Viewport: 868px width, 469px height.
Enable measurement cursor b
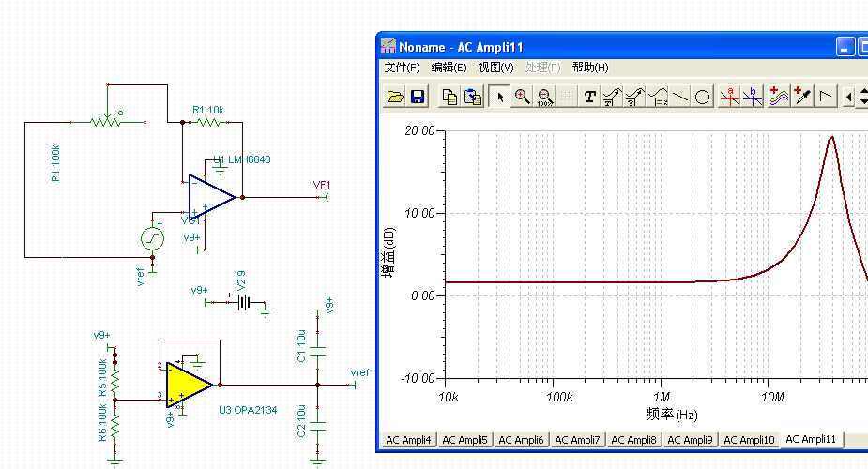[752, 97]
